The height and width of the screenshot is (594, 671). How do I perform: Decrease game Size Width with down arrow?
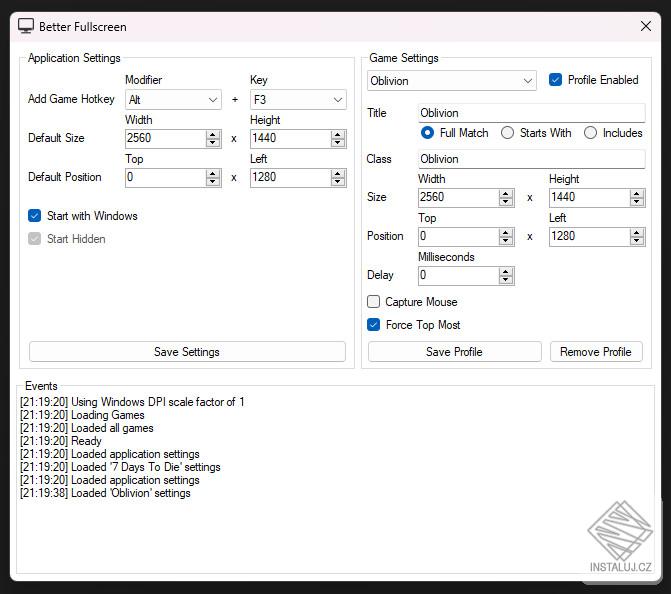tap(506, 202)
